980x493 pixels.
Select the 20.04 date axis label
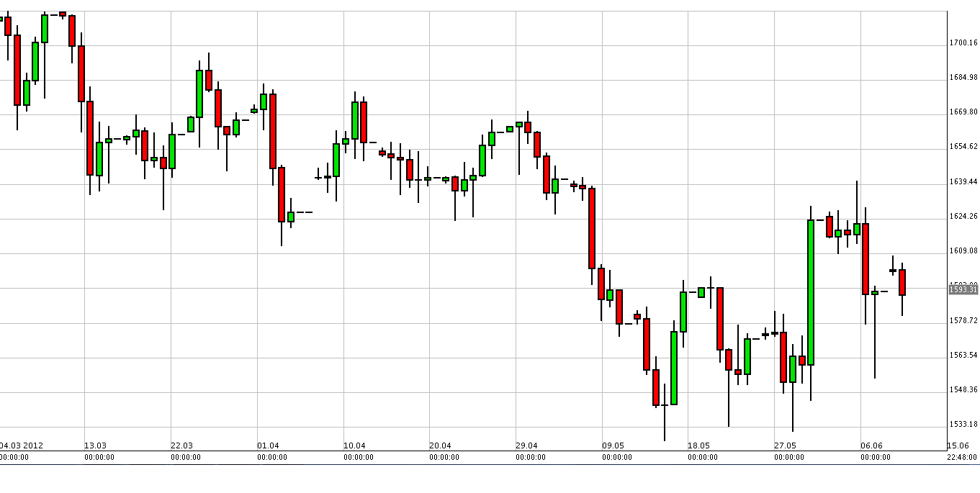440,445
